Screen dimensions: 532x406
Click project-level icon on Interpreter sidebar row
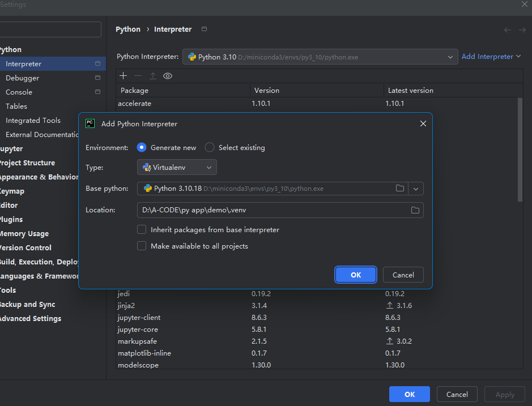tap(97, 63)
